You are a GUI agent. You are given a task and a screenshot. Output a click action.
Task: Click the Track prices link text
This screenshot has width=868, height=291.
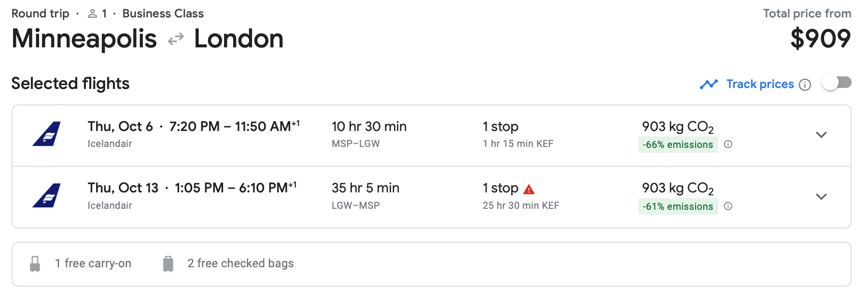click(x=760, y=84)
